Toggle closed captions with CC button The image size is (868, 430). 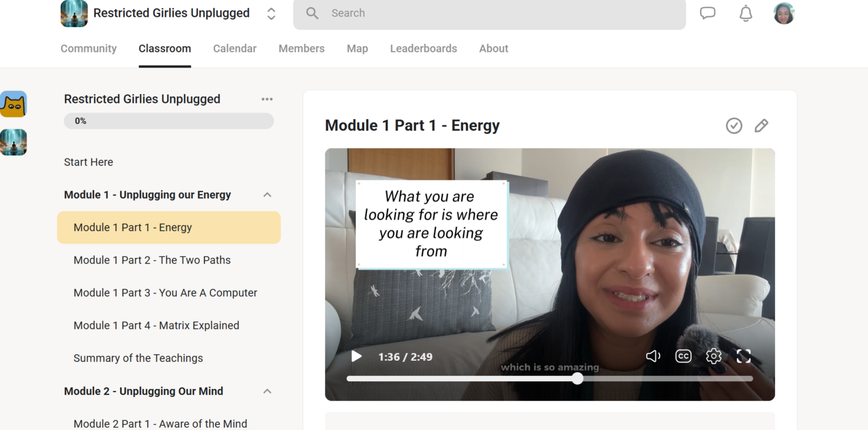pyautogui.click(x=683, y=357)
